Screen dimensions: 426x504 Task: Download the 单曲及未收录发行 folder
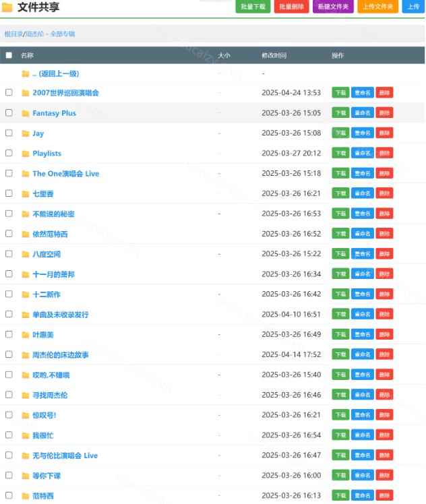pos(340,315)
